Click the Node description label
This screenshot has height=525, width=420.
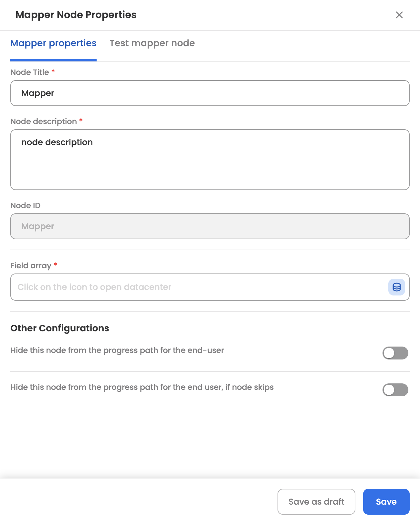pos(44,122)
